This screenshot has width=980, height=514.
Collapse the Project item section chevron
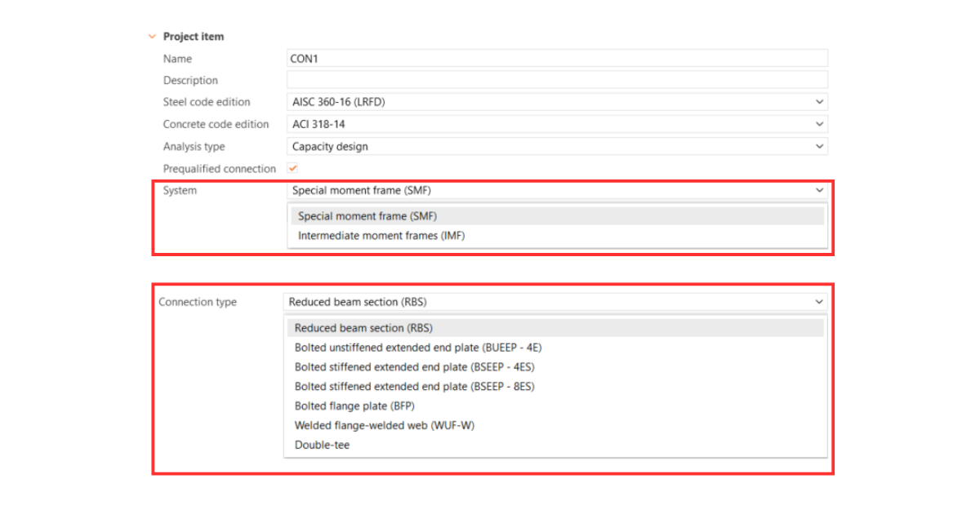click(152, 36)
